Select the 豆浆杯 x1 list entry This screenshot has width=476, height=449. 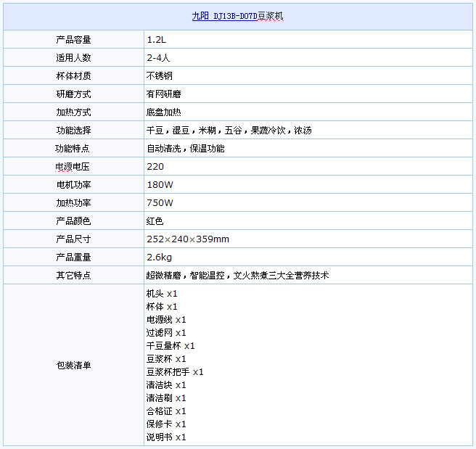166,359
